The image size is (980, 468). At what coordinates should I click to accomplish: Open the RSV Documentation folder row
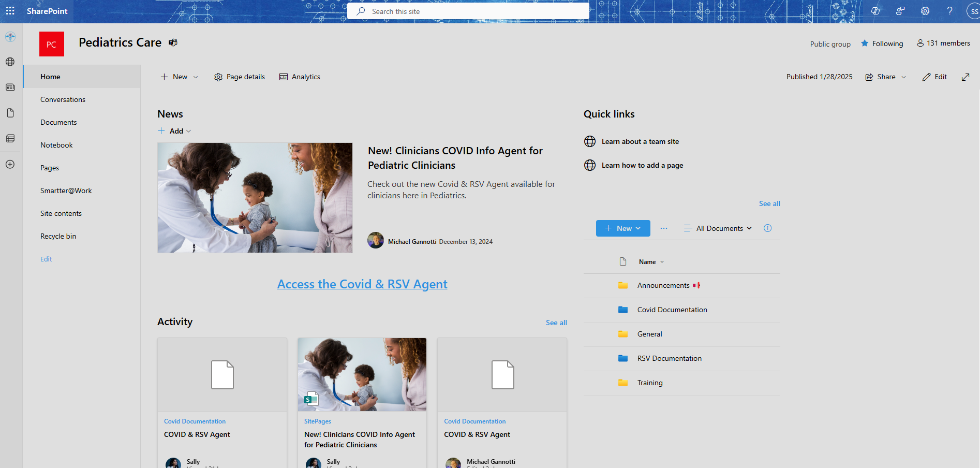click(682, 358)
